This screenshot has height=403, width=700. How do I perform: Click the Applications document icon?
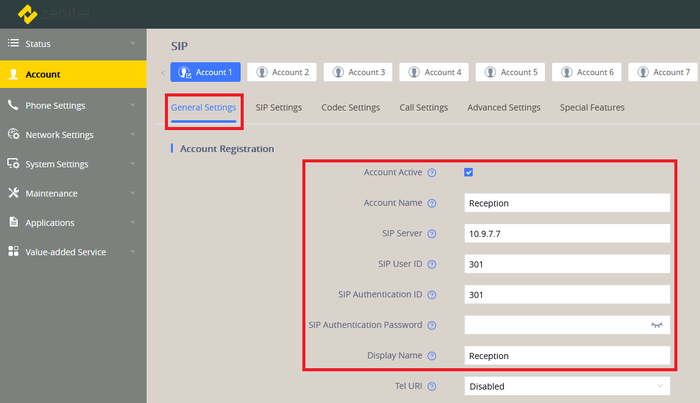[14, 222]
